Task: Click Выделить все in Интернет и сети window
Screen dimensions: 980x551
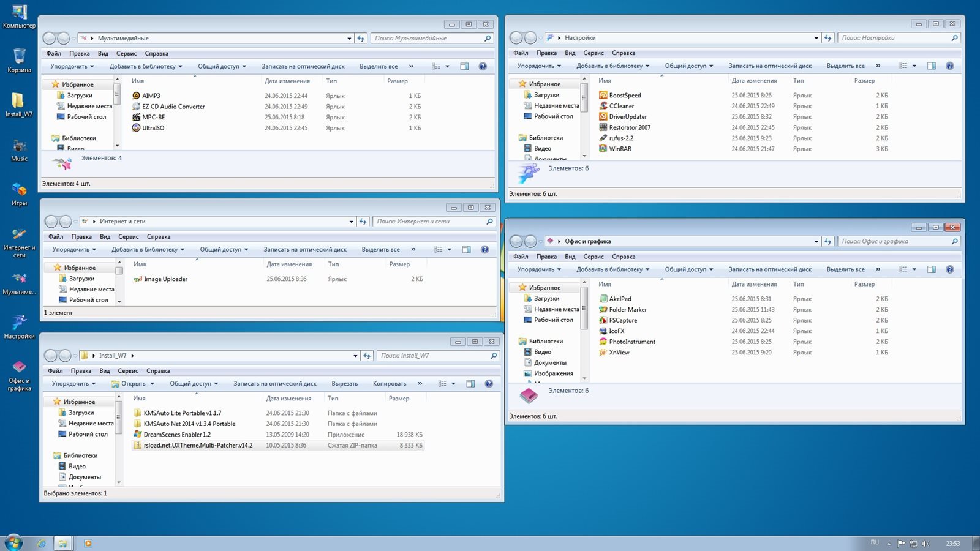Action: (380, 249)
